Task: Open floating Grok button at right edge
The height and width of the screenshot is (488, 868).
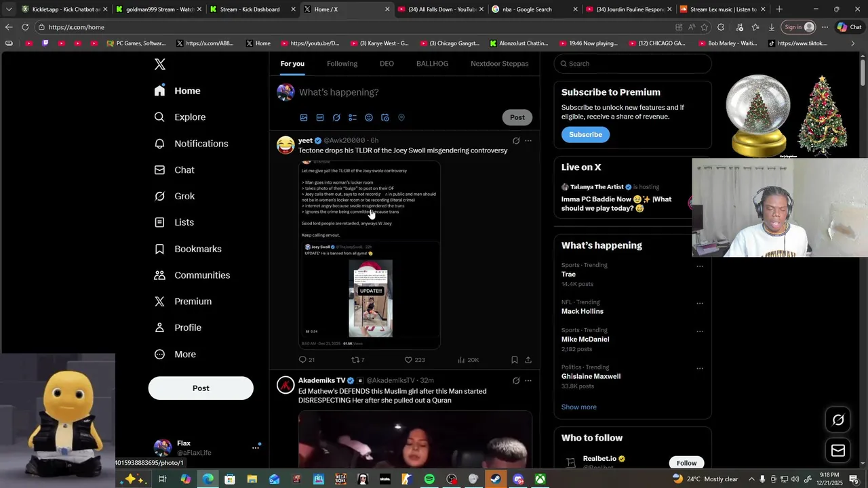Action: (838, 420)
